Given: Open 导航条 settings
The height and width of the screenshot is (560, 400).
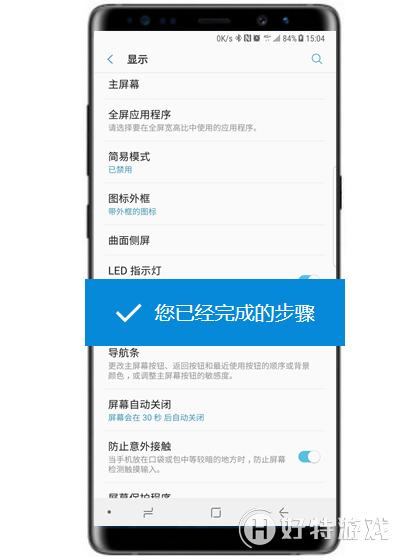Looking at the screenshot, I should tap(215, 367).
